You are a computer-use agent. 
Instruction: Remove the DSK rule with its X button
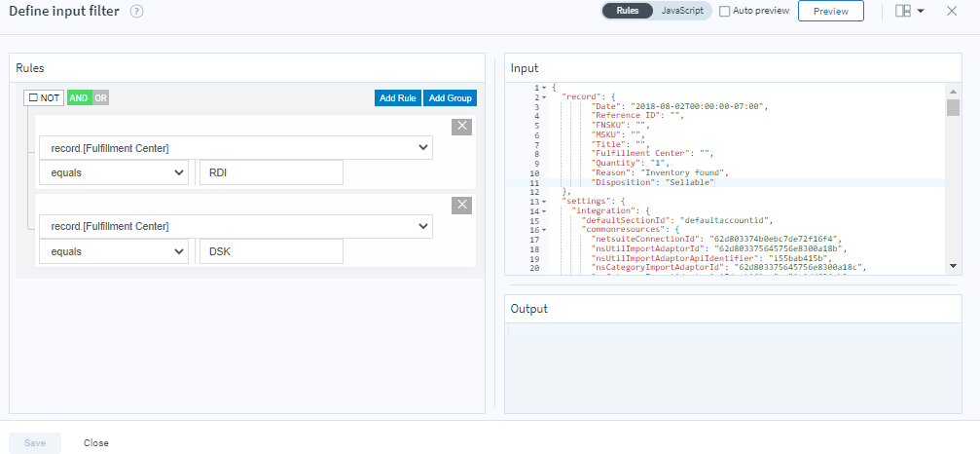pyautogui.click(x=462, y=206)
